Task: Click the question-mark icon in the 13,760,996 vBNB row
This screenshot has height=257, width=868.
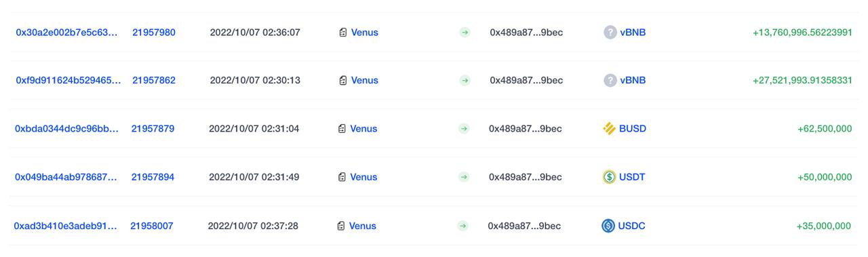Action: pos(610,33)
